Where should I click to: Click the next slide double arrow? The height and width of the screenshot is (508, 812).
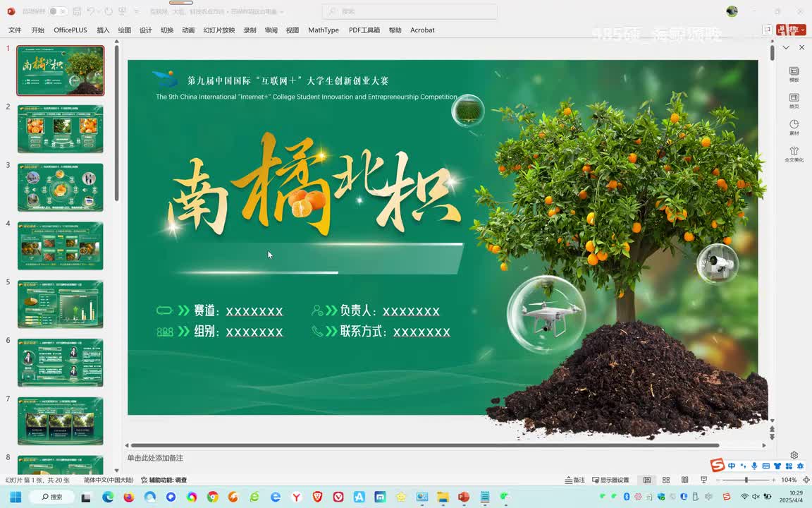(x=772, y=437)
